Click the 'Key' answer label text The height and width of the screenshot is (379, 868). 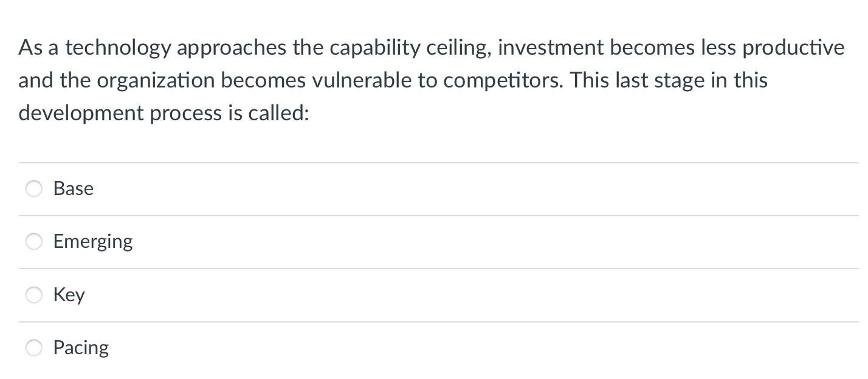[69, 295]
